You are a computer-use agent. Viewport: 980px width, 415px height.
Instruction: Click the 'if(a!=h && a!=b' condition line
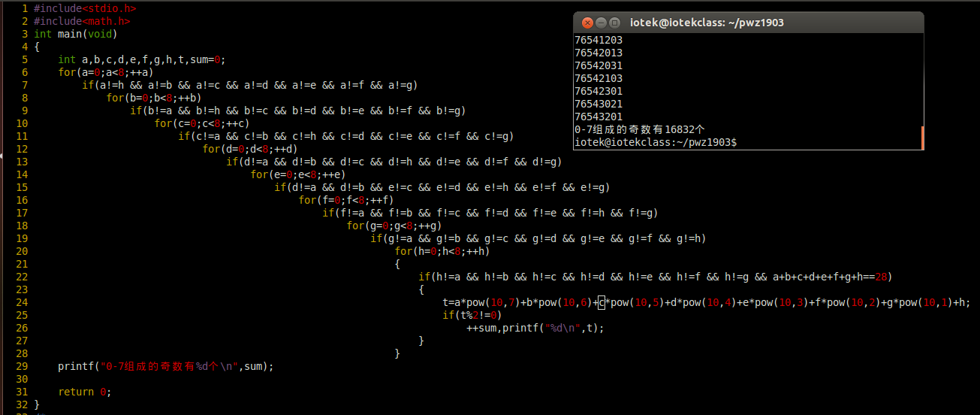click(x=250, y=85)
